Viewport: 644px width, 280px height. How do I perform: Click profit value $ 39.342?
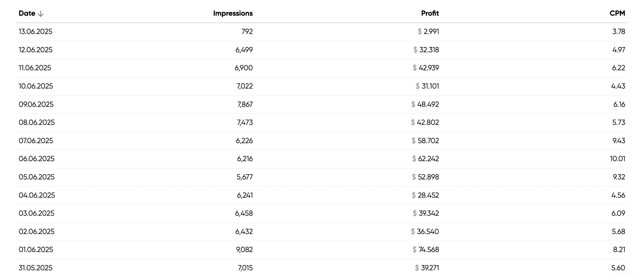(x=426, y=213)
